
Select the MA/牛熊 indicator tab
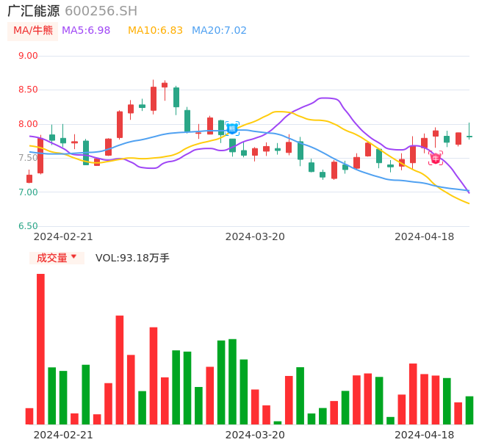[33, 31]
